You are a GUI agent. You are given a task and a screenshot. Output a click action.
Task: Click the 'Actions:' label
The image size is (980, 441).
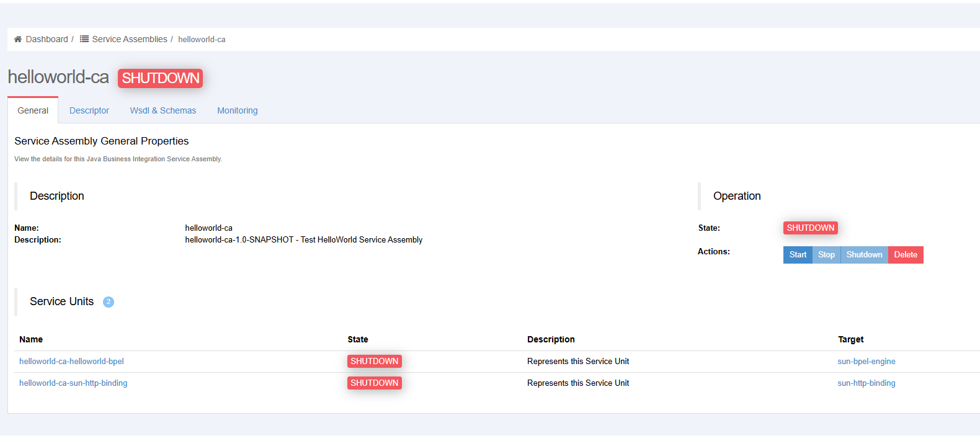coord(714,252)
